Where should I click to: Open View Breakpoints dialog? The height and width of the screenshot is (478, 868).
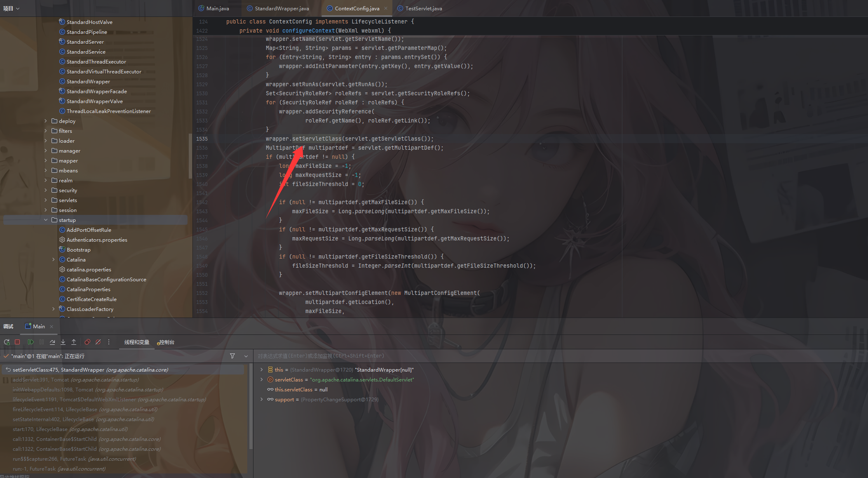click(87, 342)
